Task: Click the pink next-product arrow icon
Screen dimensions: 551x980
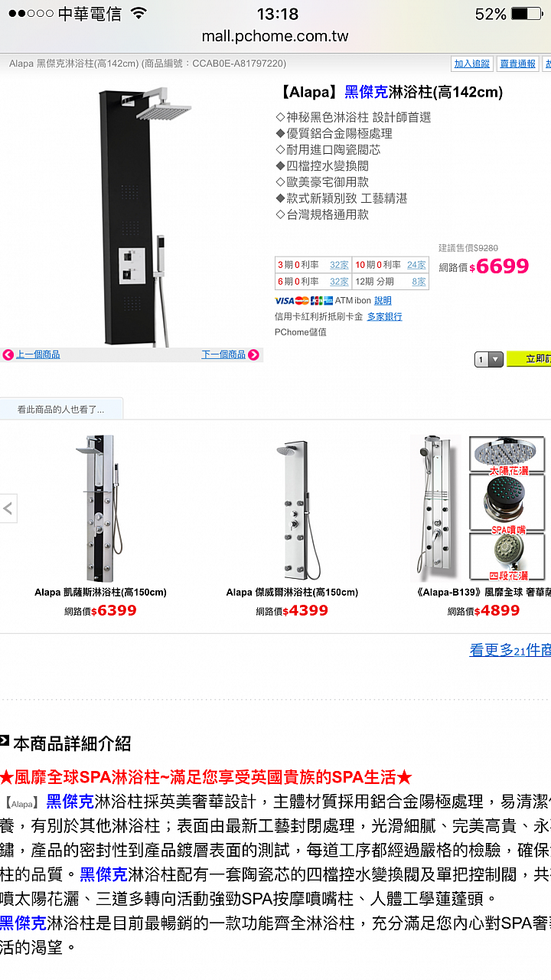Action: coord(253,354)
